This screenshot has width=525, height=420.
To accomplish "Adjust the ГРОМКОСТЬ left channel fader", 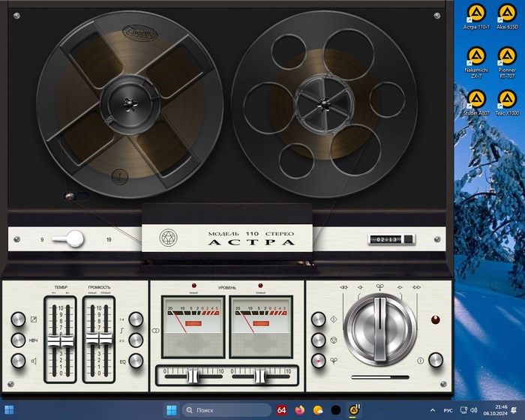I will point(92,338).
